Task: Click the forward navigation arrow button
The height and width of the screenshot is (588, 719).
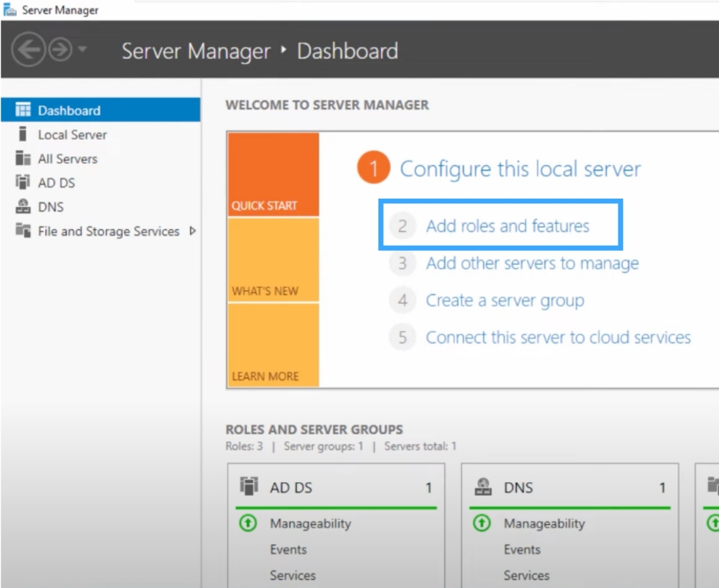Action: (x=60, y=50)
